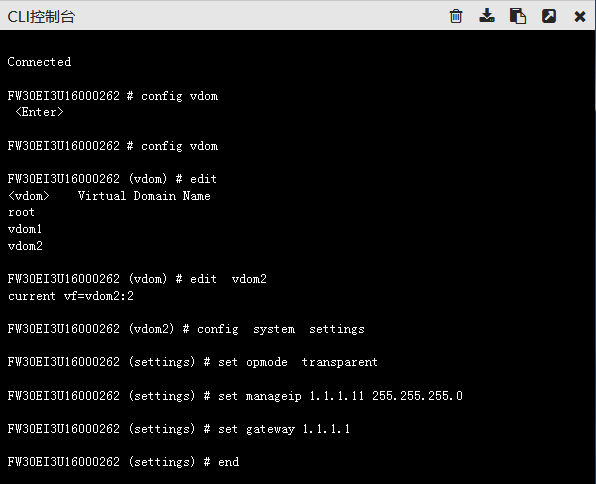Click the final end command line
Image resolution: width=596 pixels, height=484 pixels.
124,462
